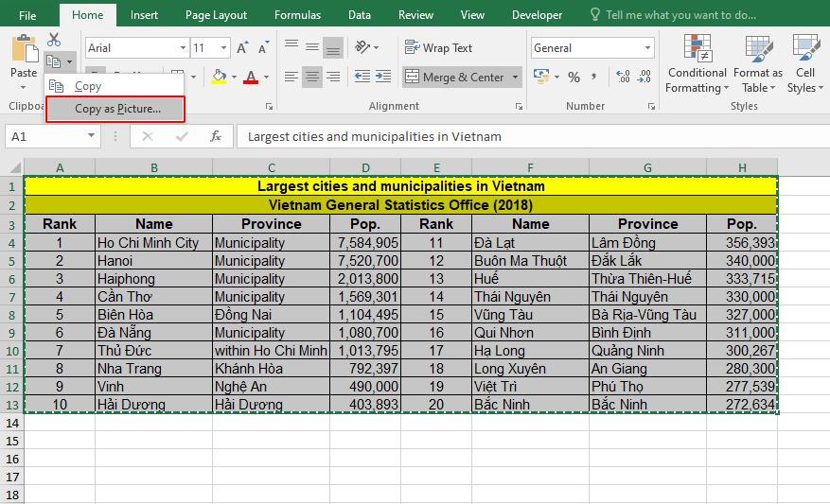Toggle Wrap Text
This screenshot has height=504, width=830.
[x=438, y=47]
